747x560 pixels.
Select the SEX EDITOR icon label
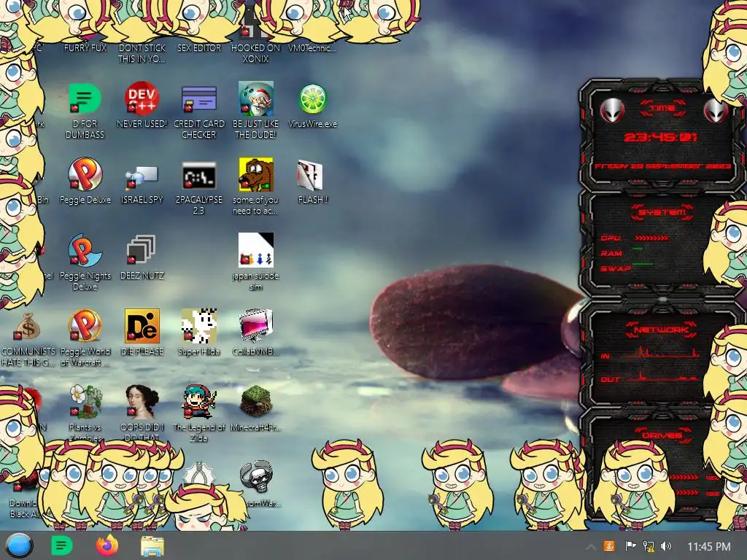point(199,48)
